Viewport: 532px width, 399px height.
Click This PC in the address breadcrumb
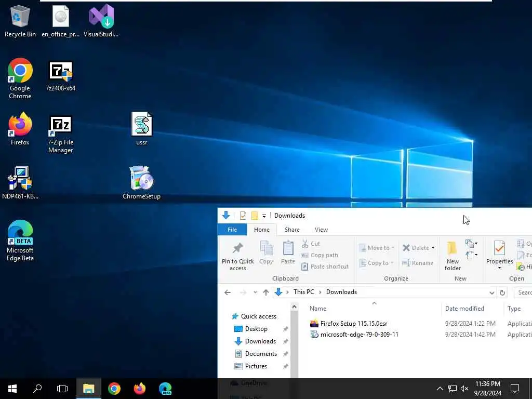click(x=303, y=292)
